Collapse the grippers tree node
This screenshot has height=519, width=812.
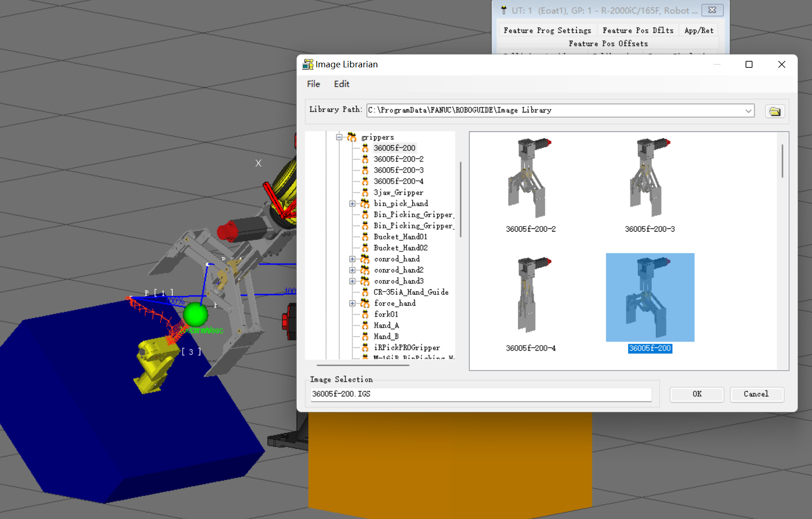(339, 137)
